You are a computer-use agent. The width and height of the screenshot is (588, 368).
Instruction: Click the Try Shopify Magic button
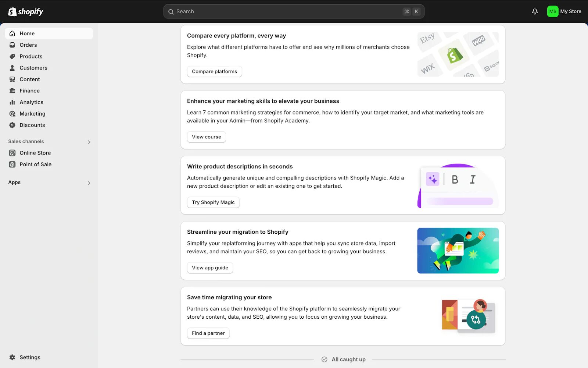pyautogui.click(x=213, y=202)
